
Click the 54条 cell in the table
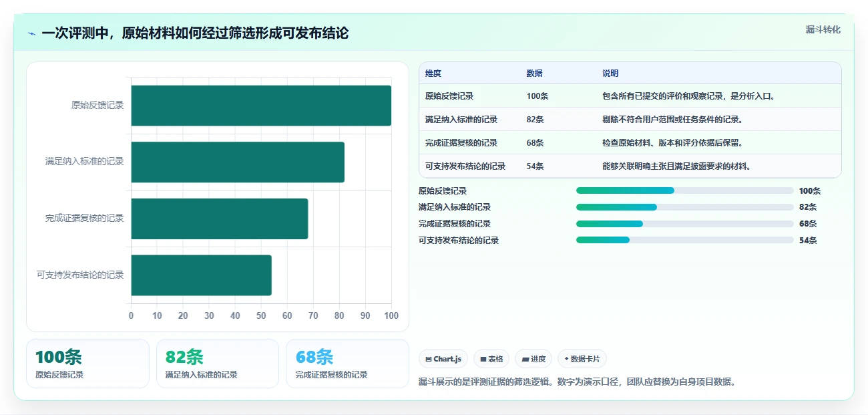pos(535,166)
